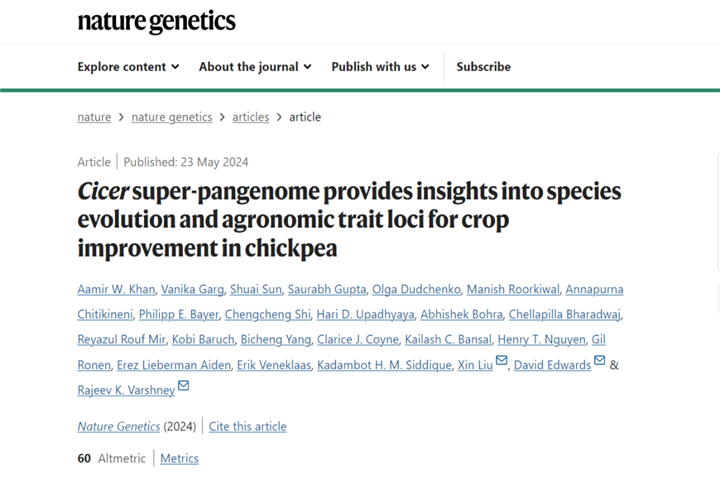This screenshot has width=720, height=480.
Task: Expand the Publish with us dropdown
Action: pos(380,67)
